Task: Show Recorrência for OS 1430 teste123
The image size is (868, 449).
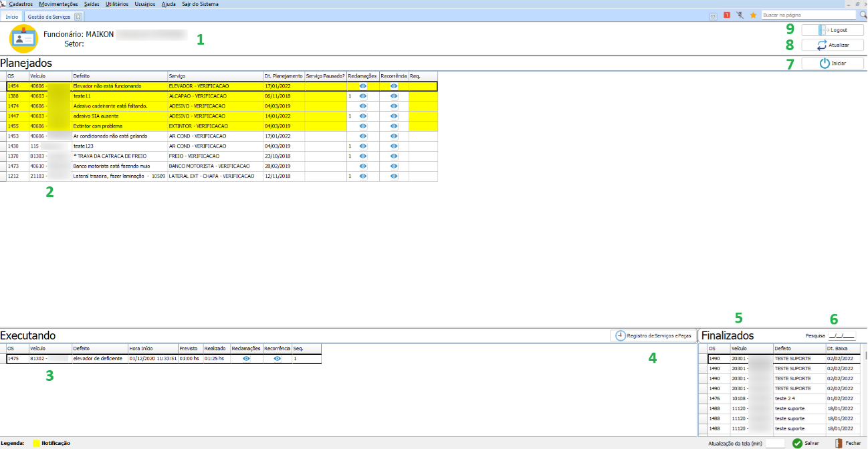Action: tap(394, 146)
